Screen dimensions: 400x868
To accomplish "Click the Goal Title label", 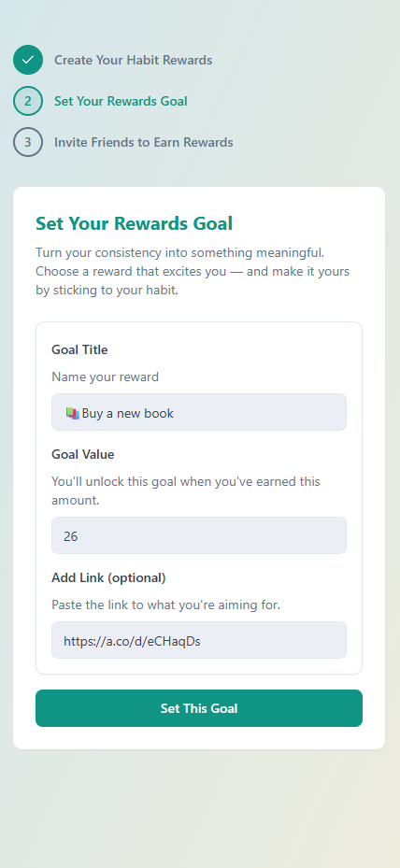I will [79, 349].
